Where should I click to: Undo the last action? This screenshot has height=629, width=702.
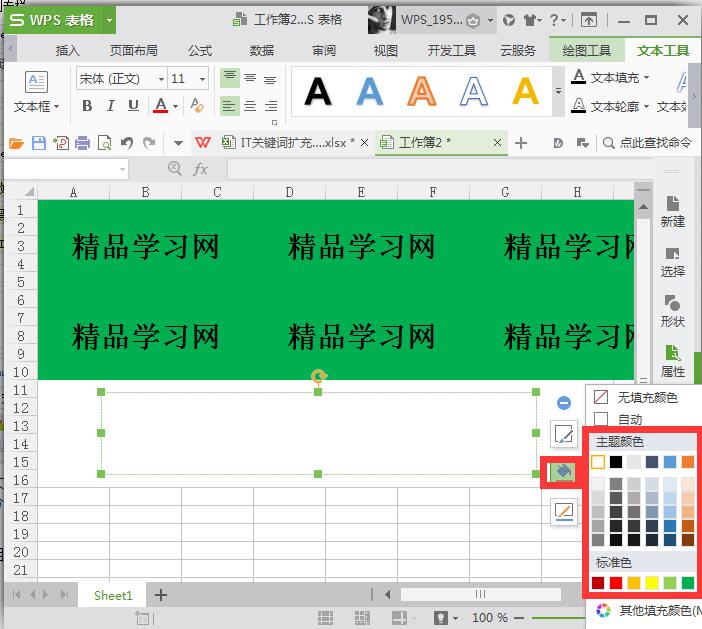[127, 143]
